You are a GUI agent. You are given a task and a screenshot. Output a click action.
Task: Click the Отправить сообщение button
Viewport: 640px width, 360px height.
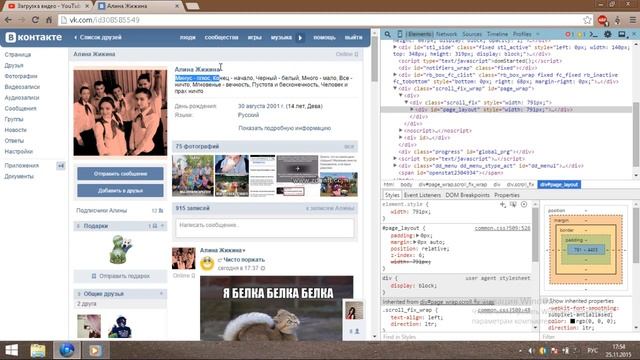[x=120, y=173]
